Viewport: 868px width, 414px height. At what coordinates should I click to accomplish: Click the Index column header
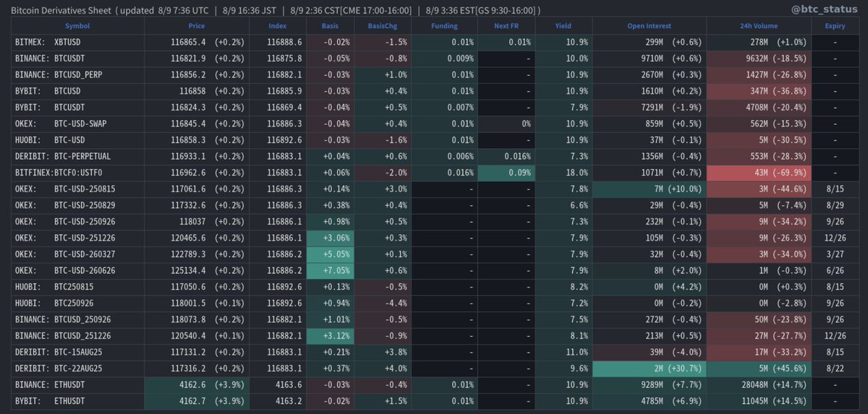pos(277,26)
